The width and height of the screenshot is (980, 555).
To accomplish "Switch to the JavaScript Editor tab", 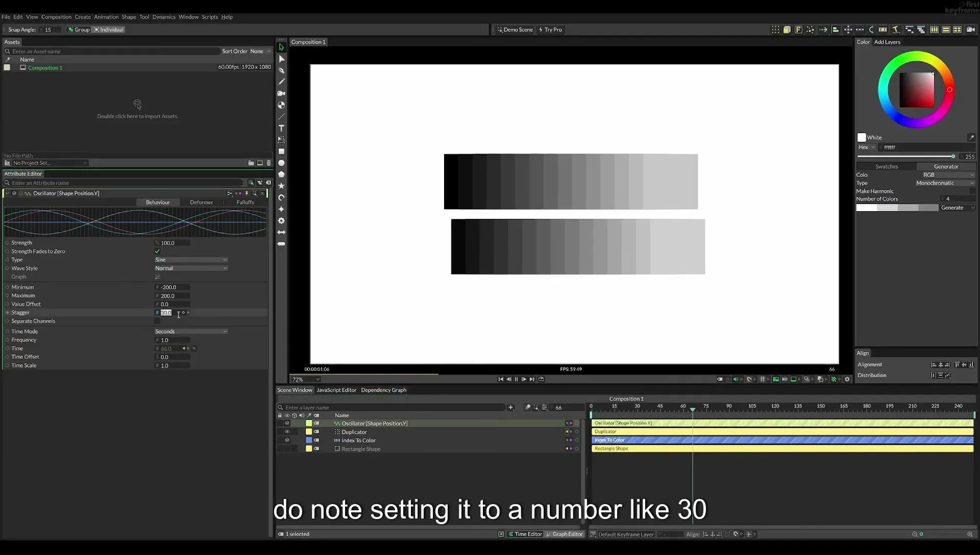I will (x=336, y=390).
